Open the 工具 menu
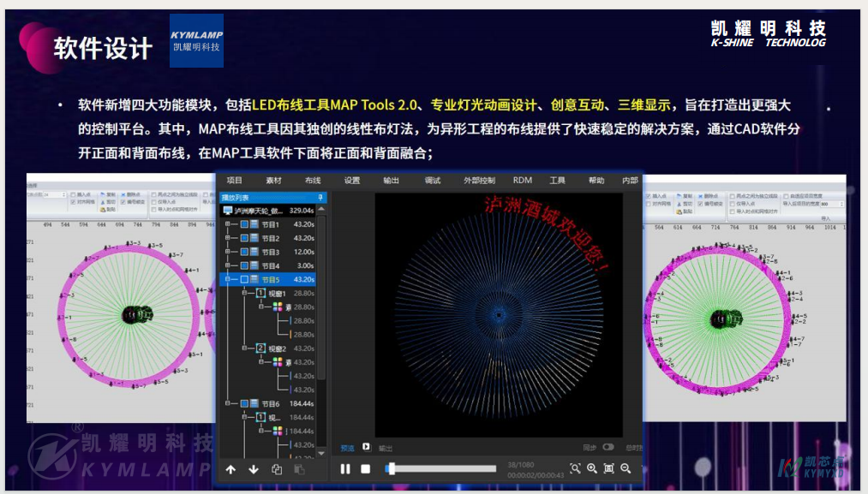Image resolution: width=868 pixels, height=494 pixels. 557,181
